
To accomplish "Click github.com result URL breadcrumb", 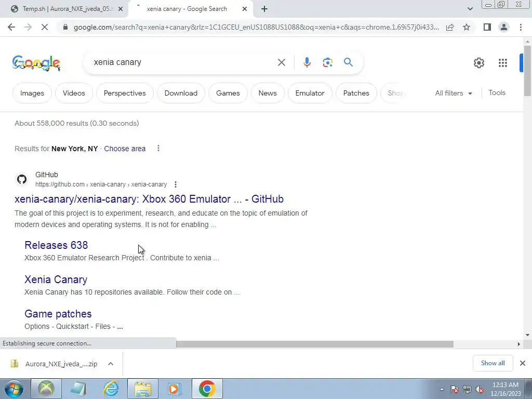I will [101, 184].
